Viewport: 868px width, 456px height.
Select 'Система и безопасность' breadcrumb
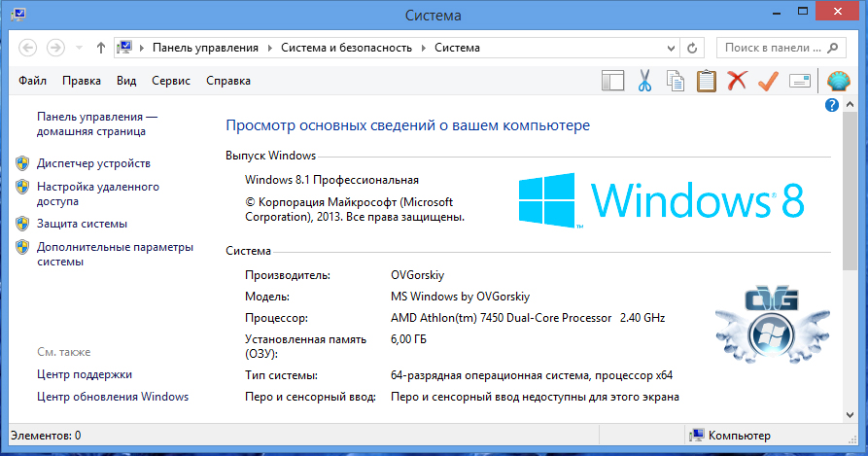coord(347,48)
